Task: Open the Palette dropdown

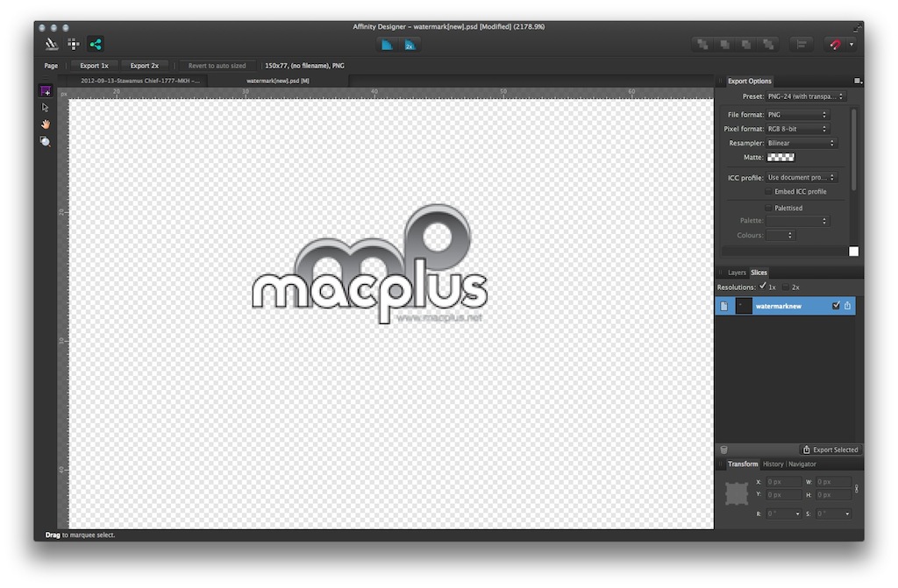Action: point(798,221)
